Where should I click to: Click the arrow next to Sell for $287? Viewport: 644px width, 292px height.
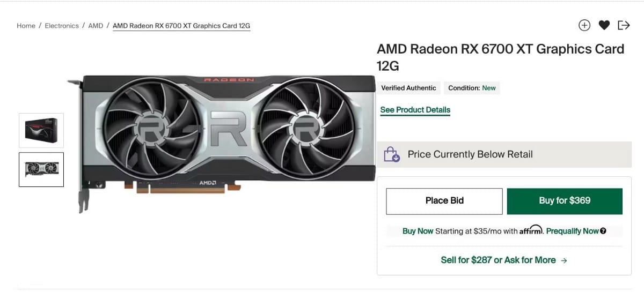563,260
